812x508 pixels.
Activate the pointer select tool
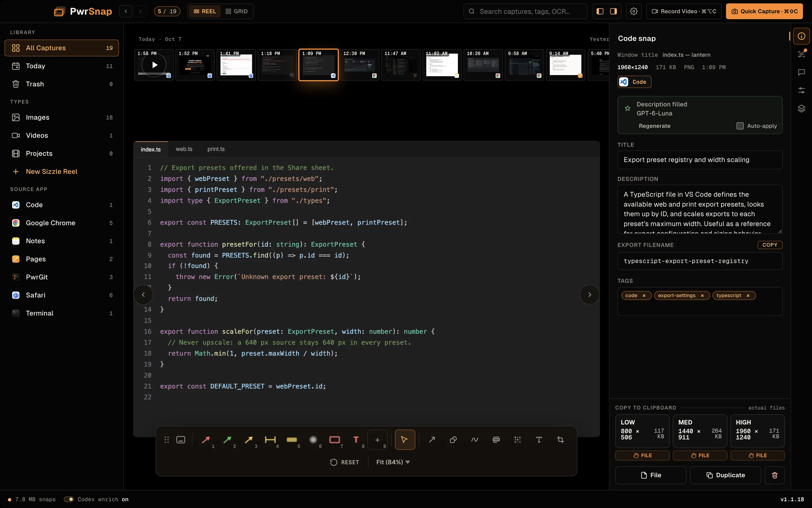point(405,439)
